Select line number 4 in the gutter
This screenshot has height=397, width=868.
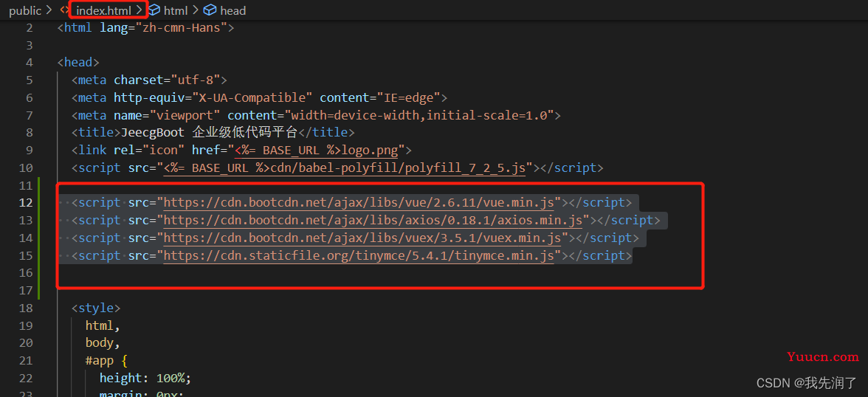(30, 63)
